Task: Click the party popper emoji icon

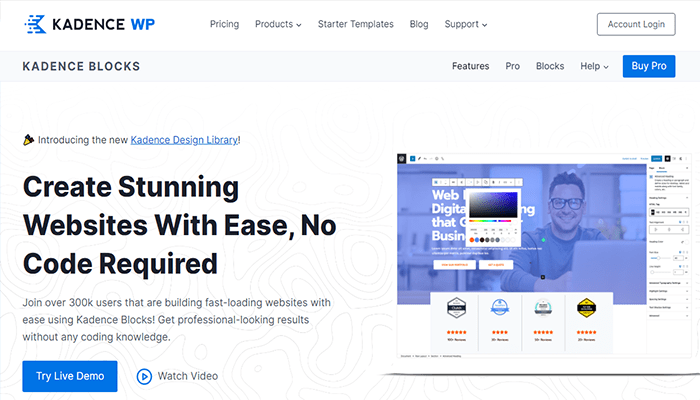Action: click(x=28, y=140)
